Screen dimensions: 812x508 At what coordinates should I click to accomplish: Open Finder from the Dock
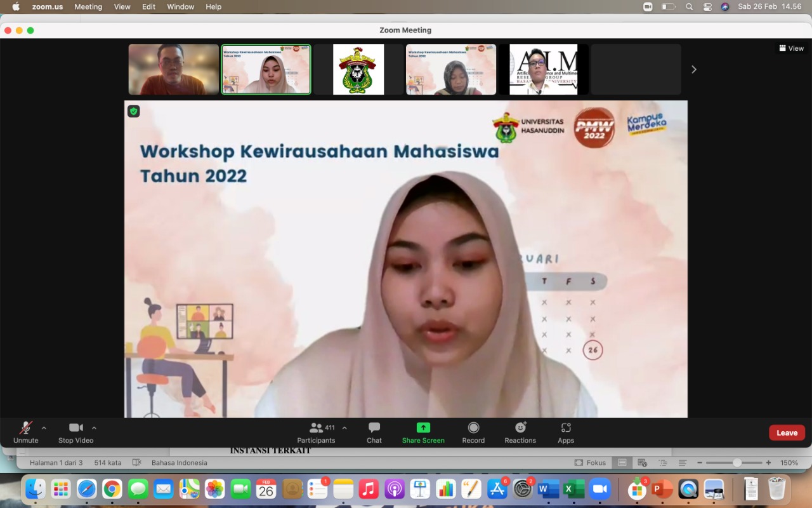click(x=35, y=489)
